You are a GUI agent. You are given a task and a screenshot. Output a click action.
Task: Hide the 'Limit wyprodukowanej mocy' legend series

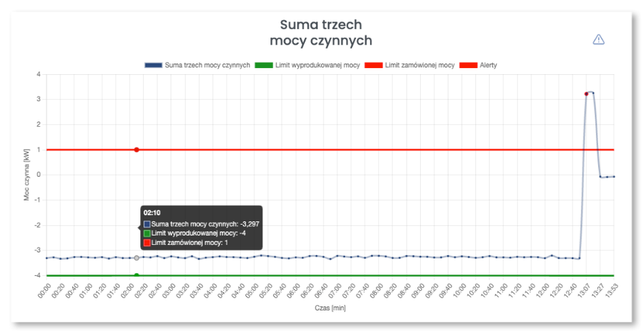(x=317, y=65)
